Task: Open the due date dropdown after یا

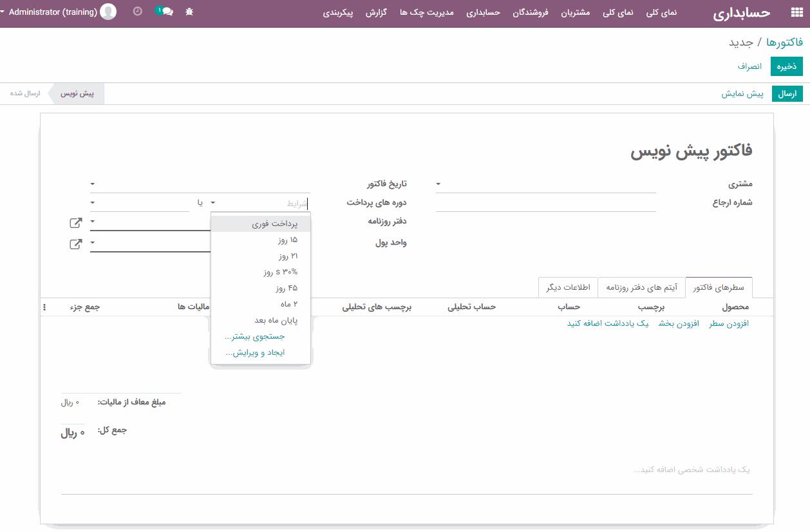Action: tap(93, 203)
